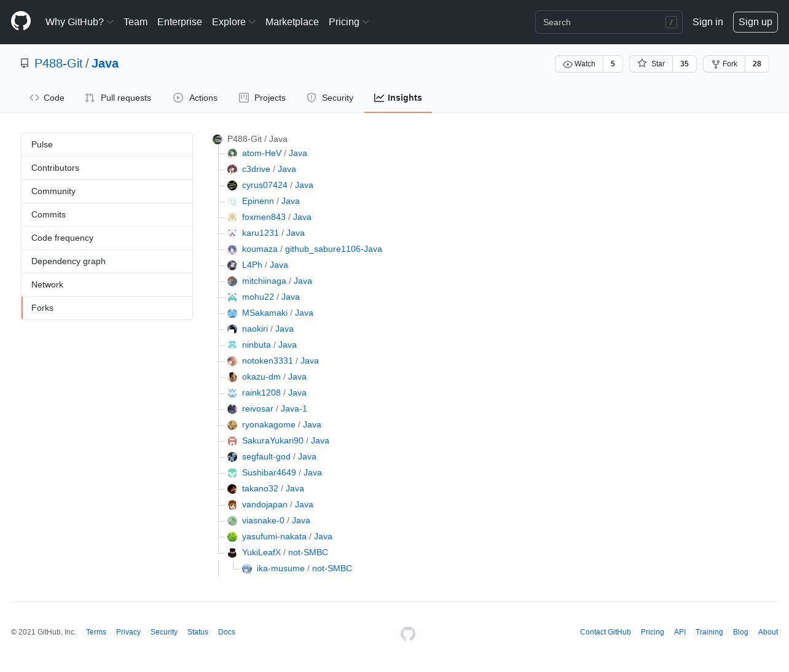Select the Insights tab
The width and height of the screenshot is (789, 672).
click(x=398, y=98)
